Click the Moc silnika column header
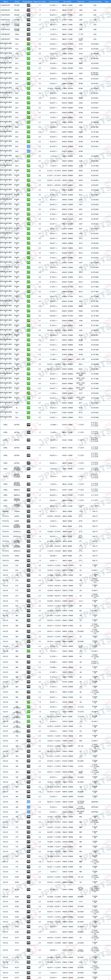The height and width of the screenshot is (980, 111). 67,2
